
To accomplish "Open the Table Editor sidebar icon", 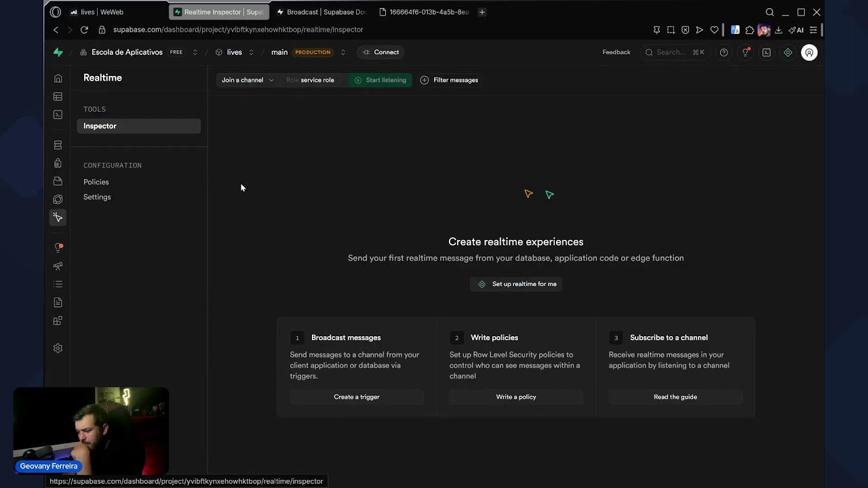I will tap(58, 97).
